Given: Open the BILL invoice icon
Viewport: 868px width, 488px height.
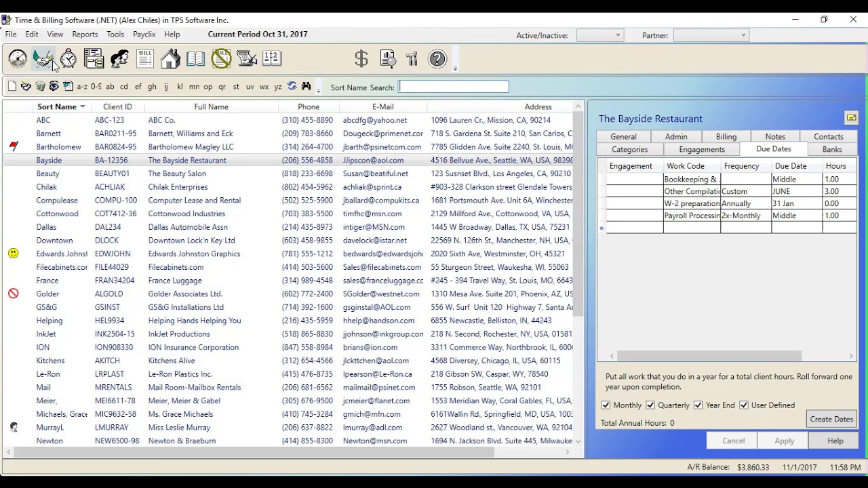Looking at the screenshot, I should coord(145,59).
